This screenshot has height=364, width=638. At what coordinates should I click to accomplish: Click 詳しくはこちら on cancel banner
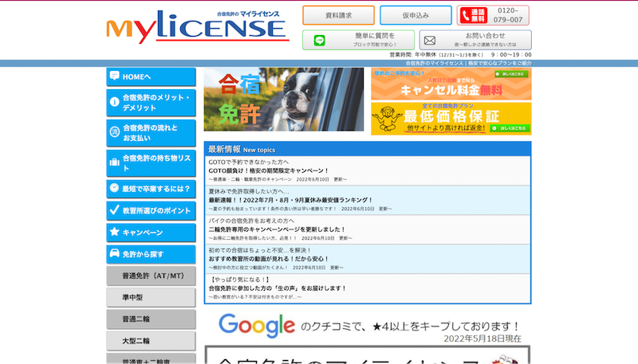pyautogui.click(x=511, y=74)
